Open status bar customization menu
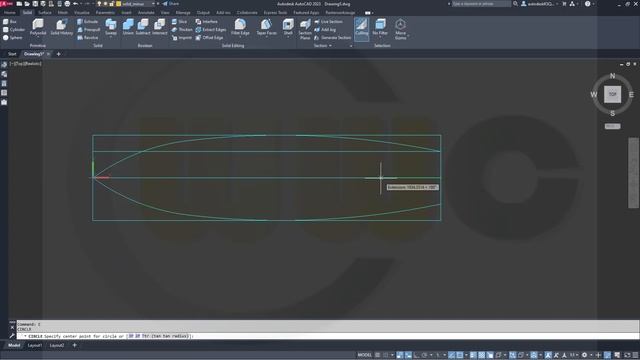 coord(636,355)
